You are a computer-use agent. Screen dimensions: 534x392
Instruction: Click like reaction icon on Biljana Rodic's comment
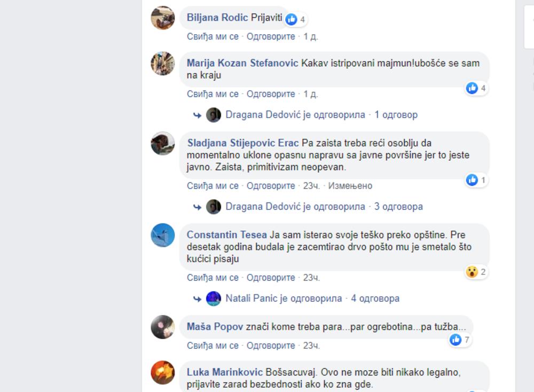tap(291, 19)
